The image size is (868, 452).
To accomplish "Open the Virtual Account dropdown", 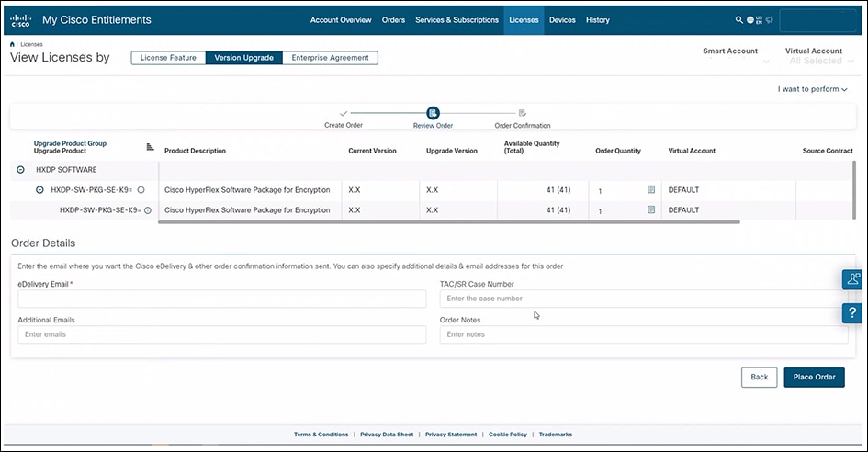I will coord(815,61).
